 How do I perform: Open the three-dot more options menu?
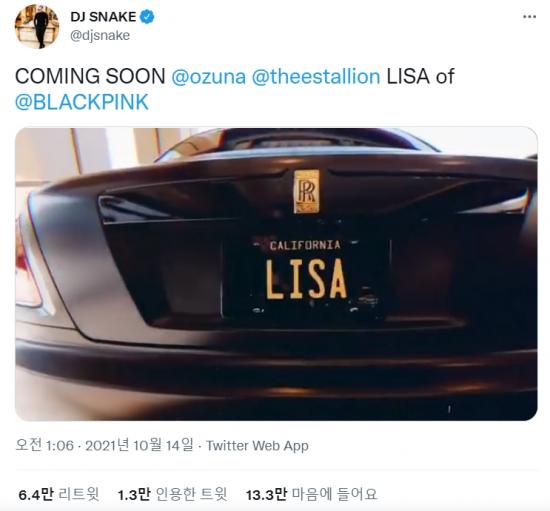pos(529,16)
